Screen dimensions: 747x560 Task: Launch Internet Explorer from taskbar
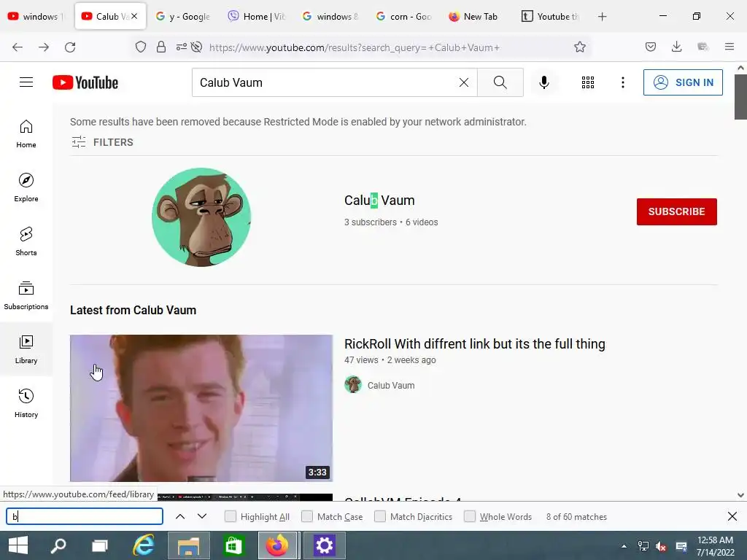coord(144,545)
